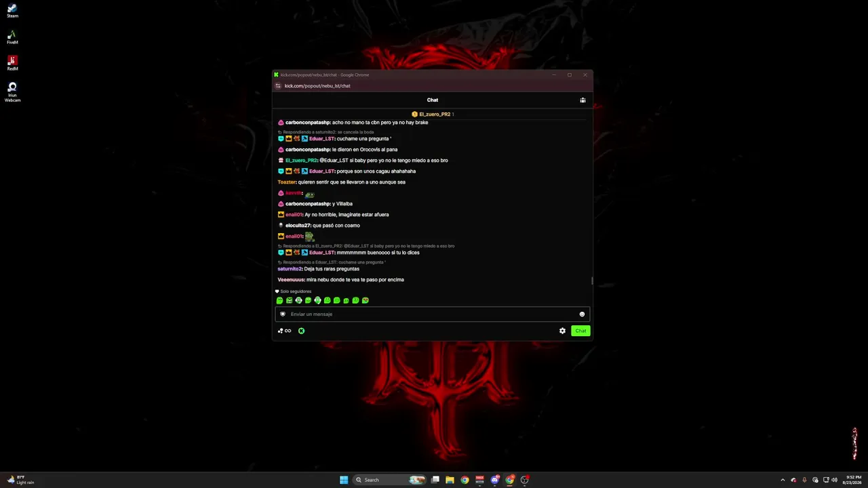
Task: Click gift badge next to El_zuero_PR2 message
Action: point(281,161)
